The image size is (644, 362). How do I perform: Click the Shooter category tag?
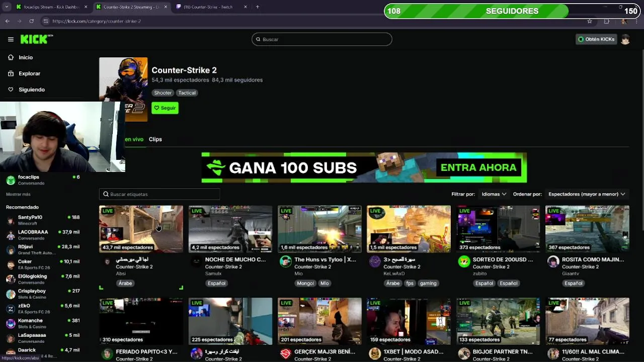163,93
